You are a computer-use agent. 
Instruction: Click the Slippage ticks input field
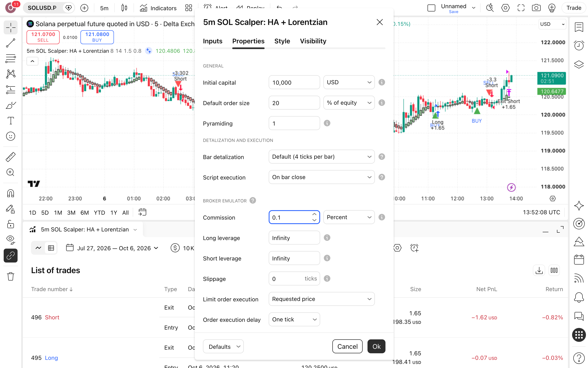pyautogui.click(x=294, y=278)
